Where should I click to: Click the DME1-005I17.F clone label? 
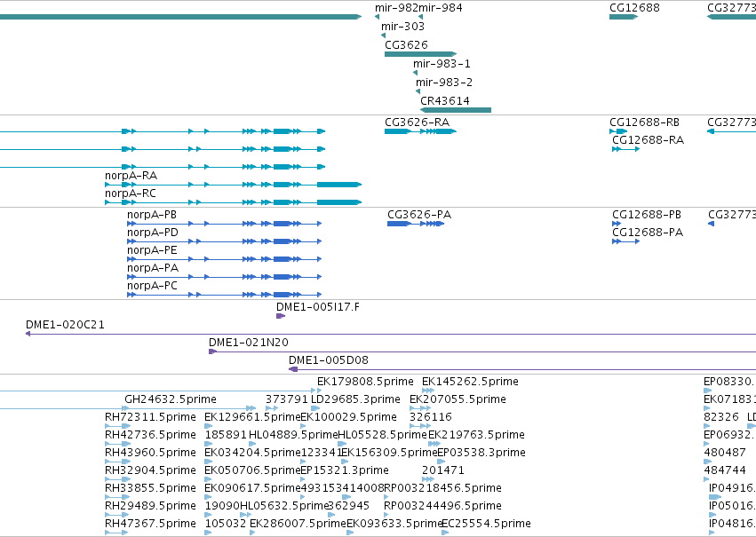(318, 307)
